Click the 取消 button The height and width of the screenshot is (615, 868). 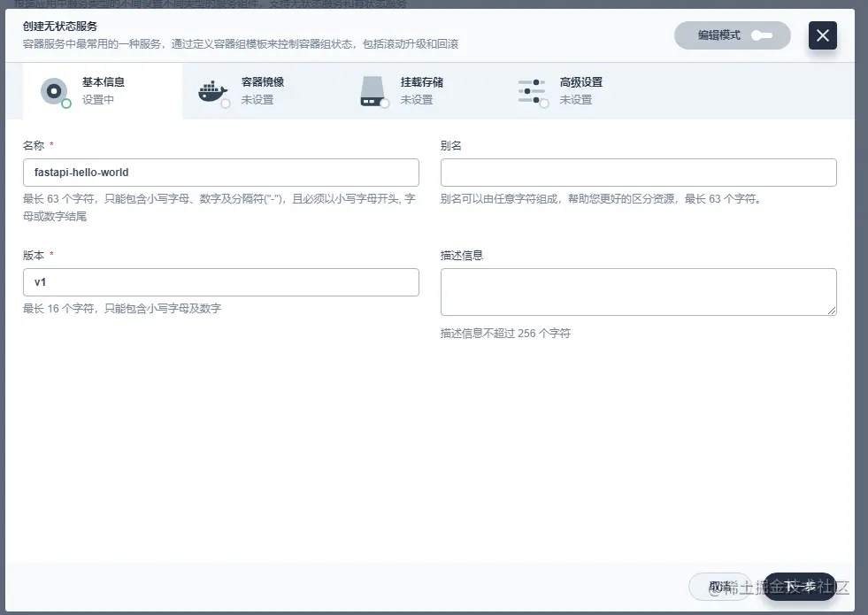pos(720,587)
